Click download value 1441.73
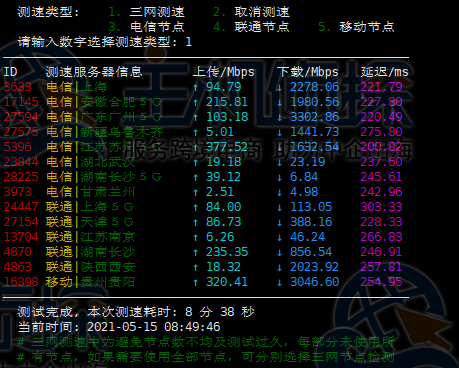 pyautogui.click(x=314, y=132)
